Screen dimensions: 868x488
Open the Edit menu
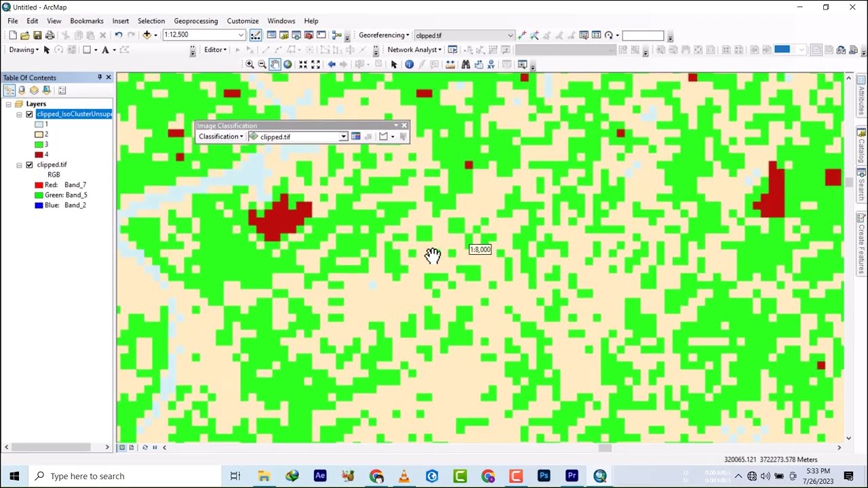tap(32, 21)
